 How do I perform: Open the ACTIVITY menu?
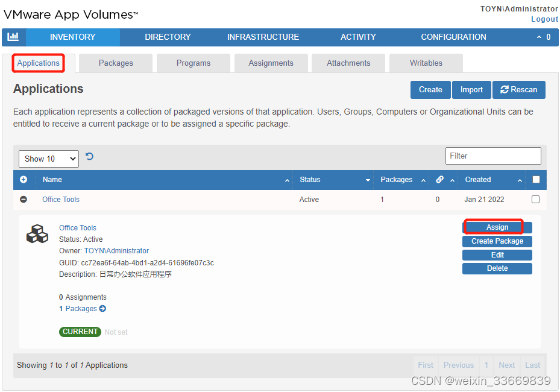pyautogui.click(x=358, y=37)
